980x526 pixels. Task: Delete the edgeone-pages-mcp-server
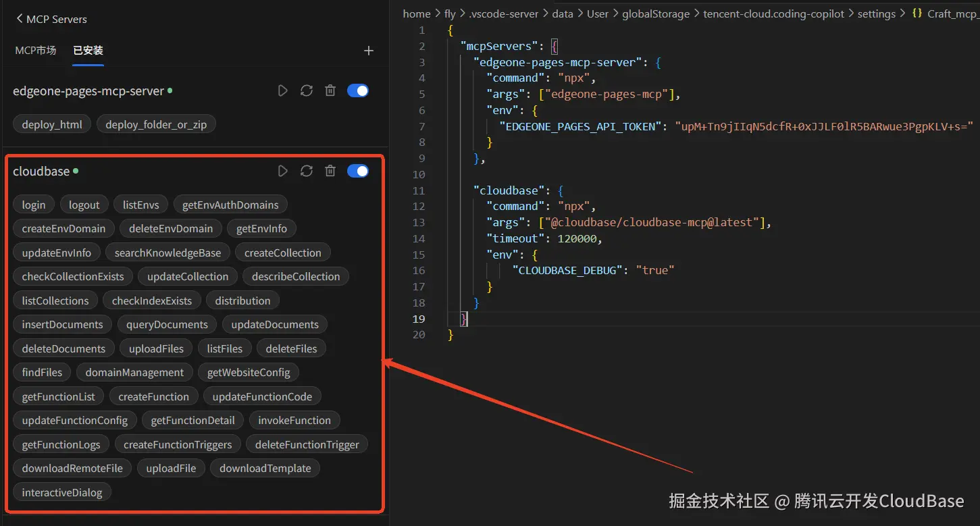(x=330, y=90)
